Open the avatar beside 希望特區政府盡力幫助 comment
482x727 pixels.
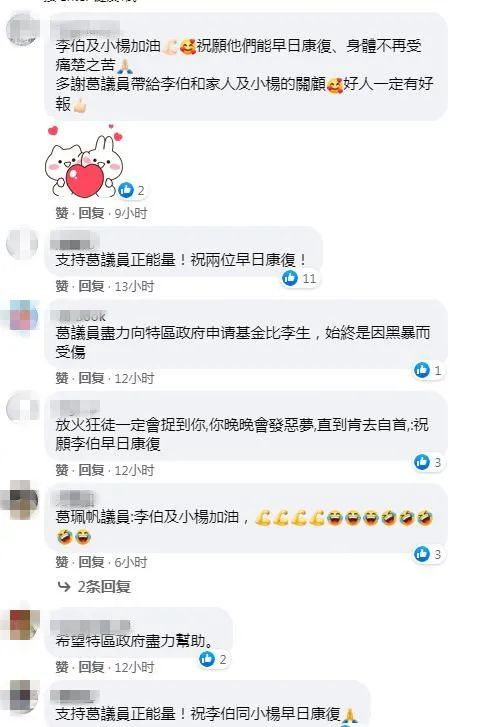coord(22,624)
